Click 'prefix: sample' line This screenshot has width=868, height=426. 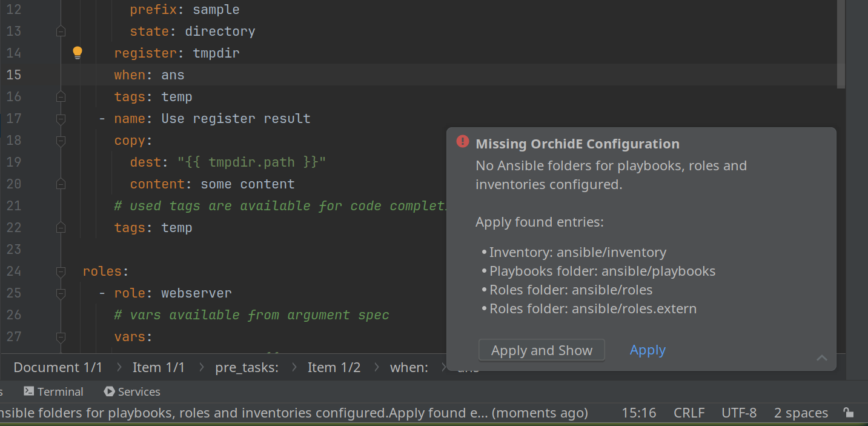click(x=185, y=9)
